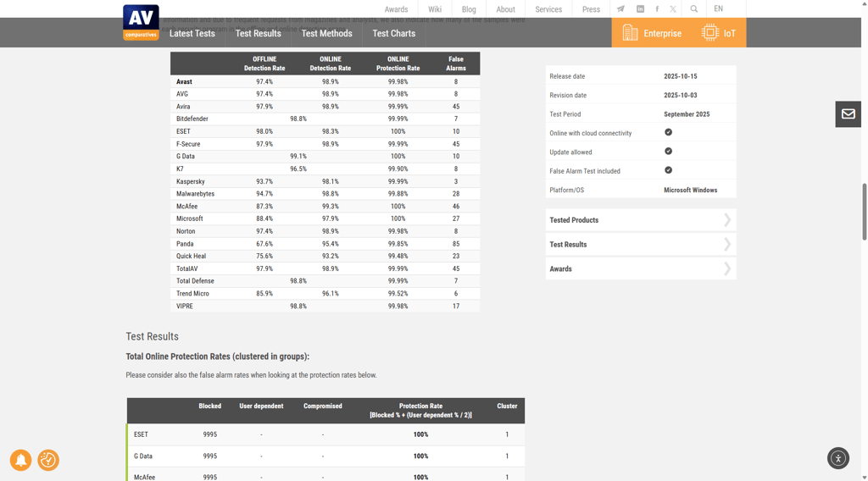Select the Bitdefender row name
Viewport: 868px width, 481px height.
tap(192, 119)
